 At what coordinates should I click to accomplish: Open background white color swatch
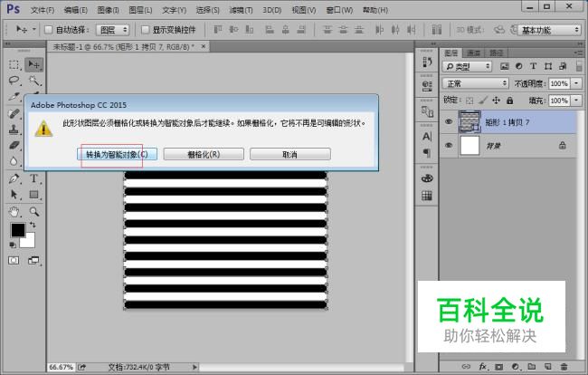30,243
